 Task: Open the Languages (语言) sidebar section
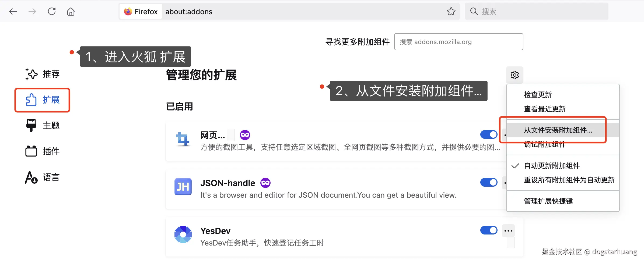(43, 177)
